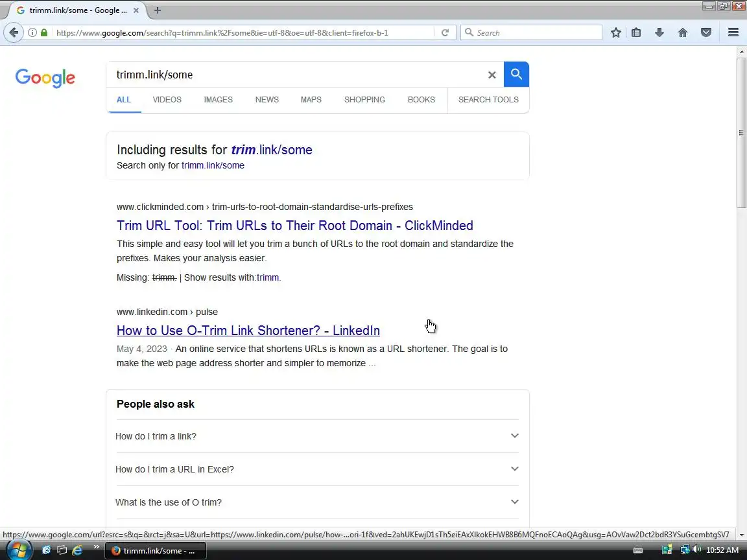The width and height of the screenshot is (747, 560).
Task: Clear Google search box with X
Action: pos(492,75)
